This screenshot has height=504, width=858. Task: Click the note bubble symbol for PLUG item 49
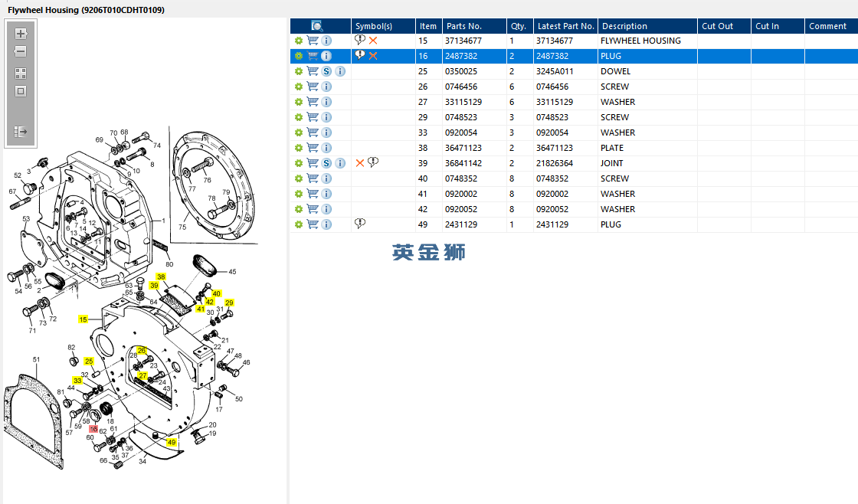359,223
